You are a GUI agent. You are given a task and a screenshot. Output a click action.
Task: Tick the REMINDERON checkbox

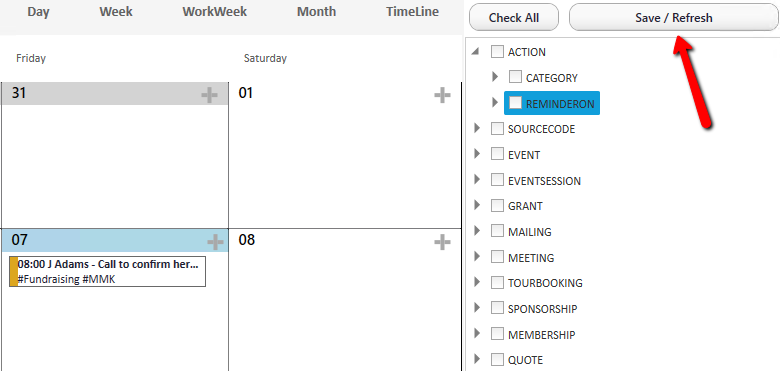point(515,103)
